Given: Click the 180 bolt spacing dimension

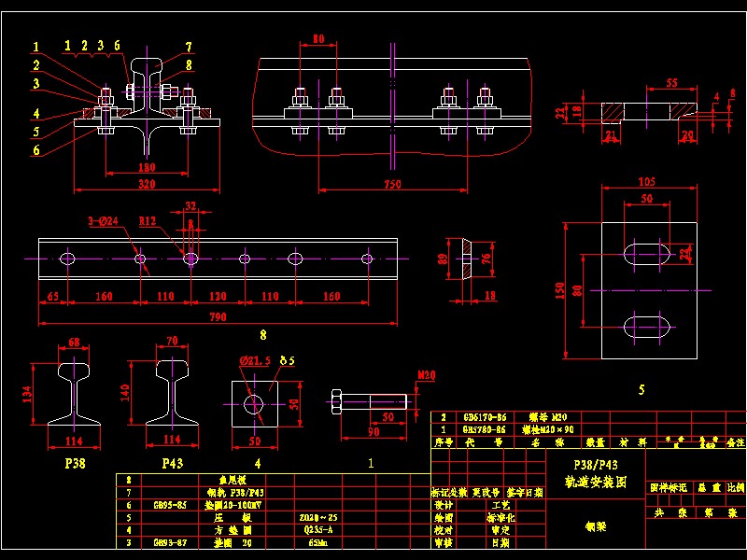Looking at the screenshot, I should click(147, 168).
